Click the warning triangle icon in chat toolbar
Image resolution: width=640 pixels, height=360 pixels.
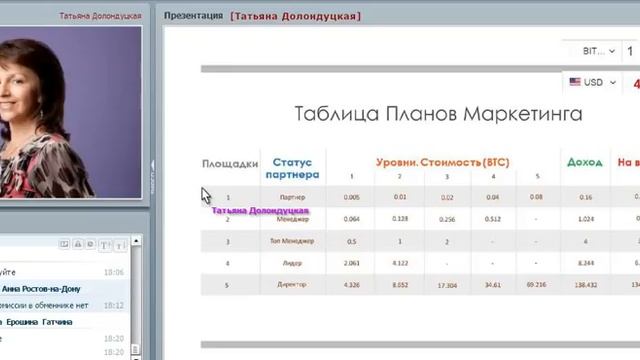click(78, 244)
